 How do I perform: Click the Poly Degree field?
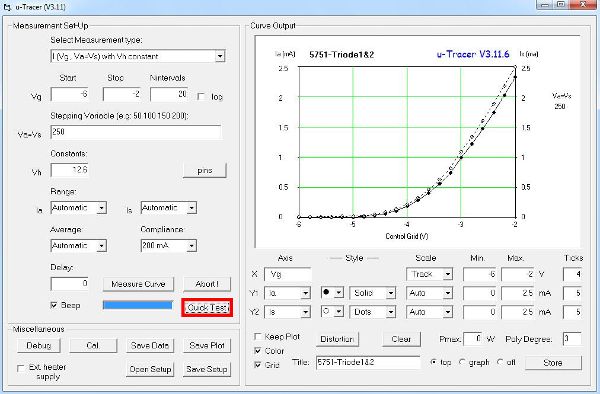572,339
